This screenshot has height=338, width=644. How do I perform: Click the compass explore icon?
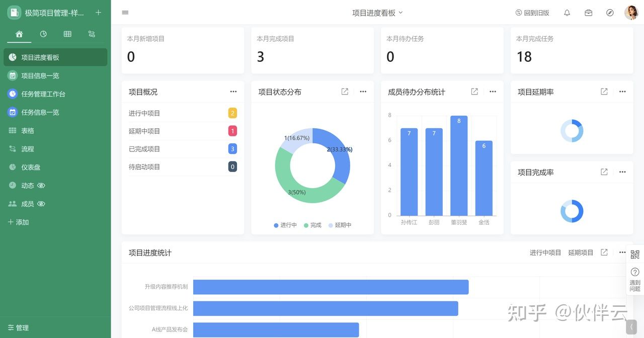coord(610,13)
